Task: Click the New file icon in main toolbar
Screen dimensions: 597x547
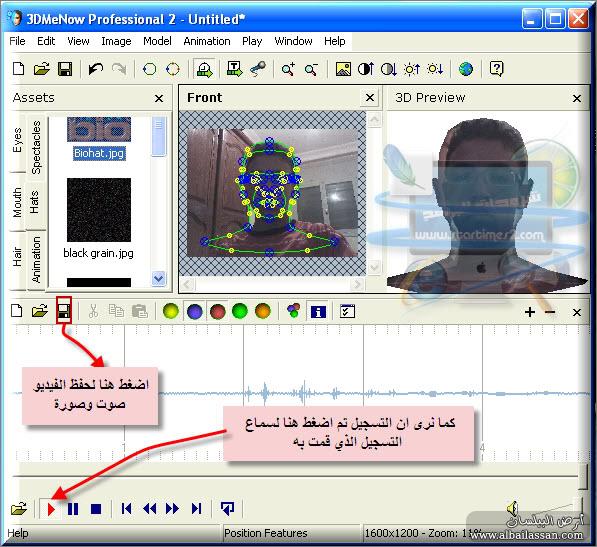Action: point(19,69)
